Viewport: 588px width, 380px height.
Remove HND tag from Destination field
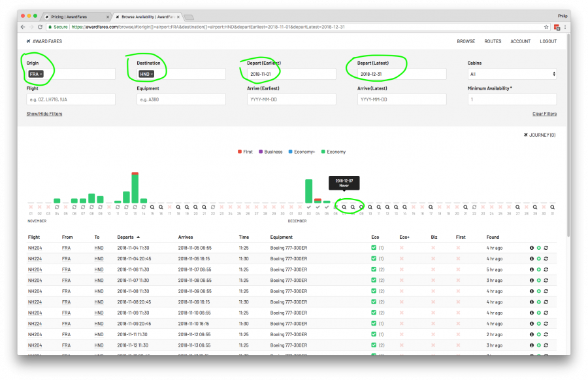coord(152,75)
